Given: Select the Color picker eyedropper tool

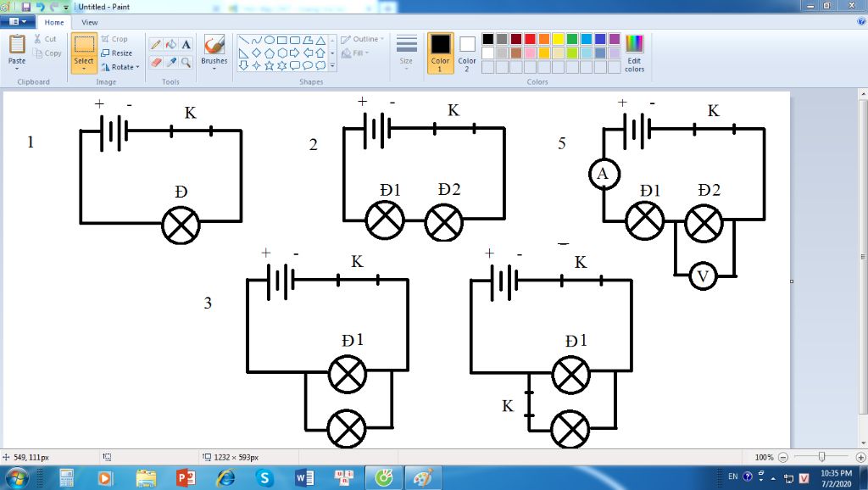Looking at the screenshot, I should click(x=171, y=63).
